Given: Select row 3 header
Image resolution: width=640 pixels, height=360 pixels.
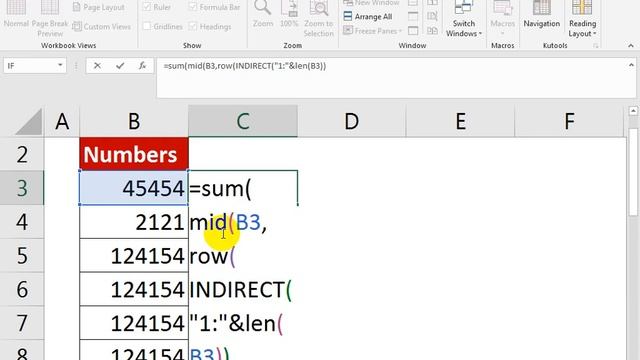Looking at the screenshot, I should [22, 188].
